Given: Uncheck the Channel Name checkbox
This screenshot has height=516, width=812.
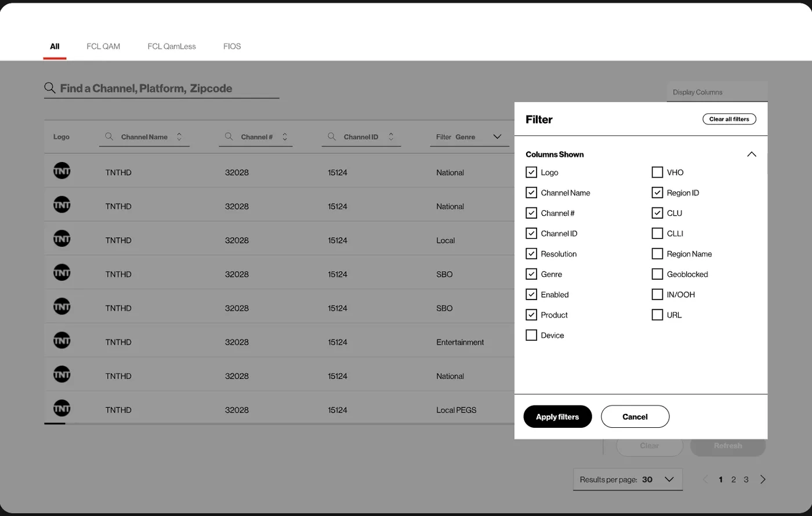Looking at the screenshot, I should (x=531, y=193).
